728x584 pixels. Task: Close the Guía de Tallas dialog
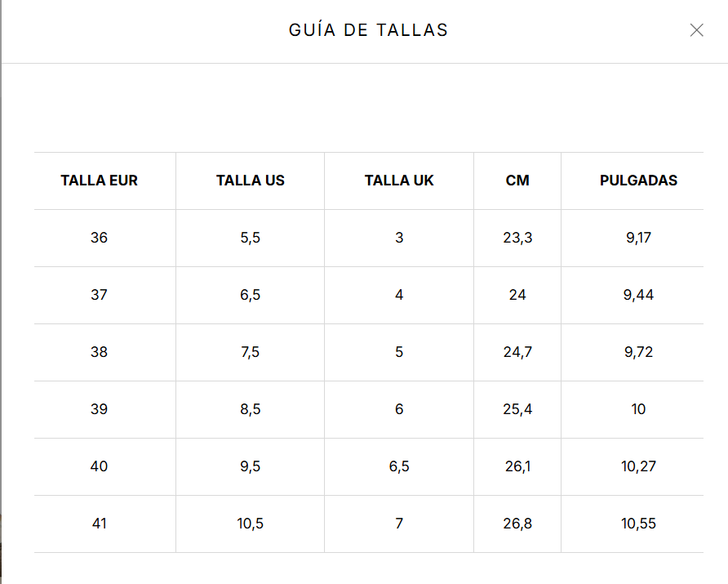tap(696, 30)
